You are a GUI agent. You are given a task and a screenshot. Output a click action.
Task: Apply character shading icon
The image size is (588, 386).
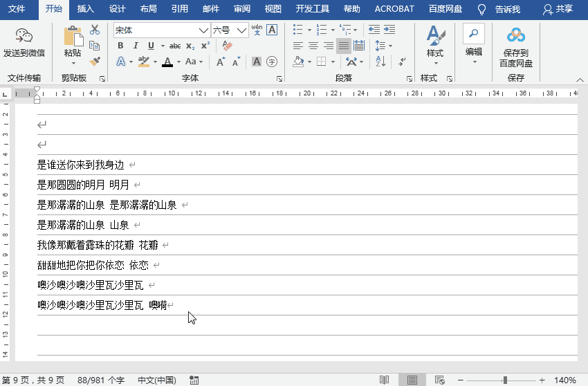(x=257, y=62)
